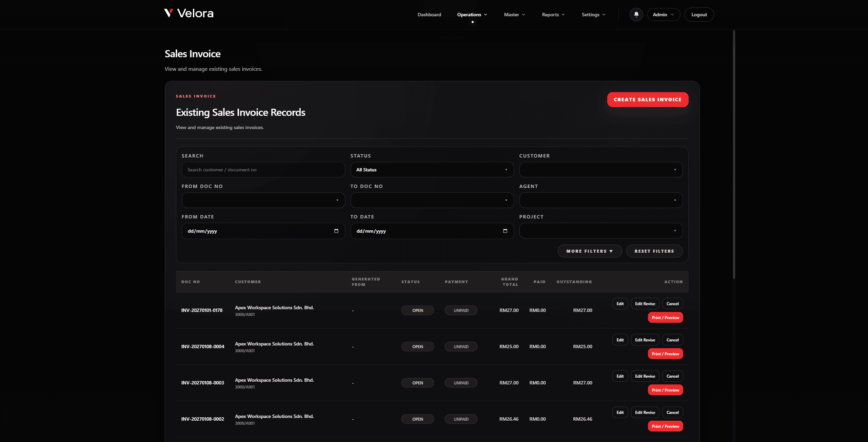Open the Agent filter dropdown
The height and width of the screenshot is (442, 868).
click(x=601, y=200)
